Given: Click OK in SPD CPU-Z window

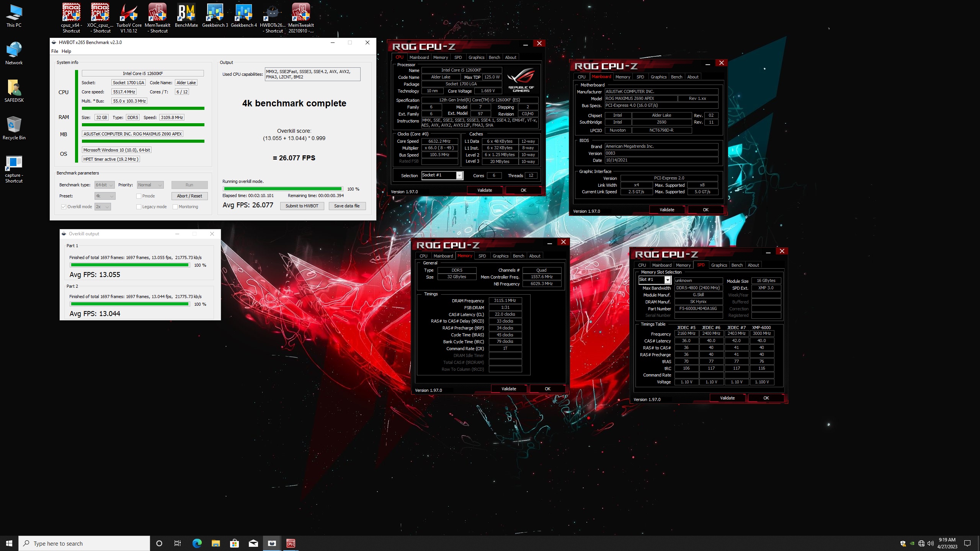Looking at the screenshot, I should (766, 398).
